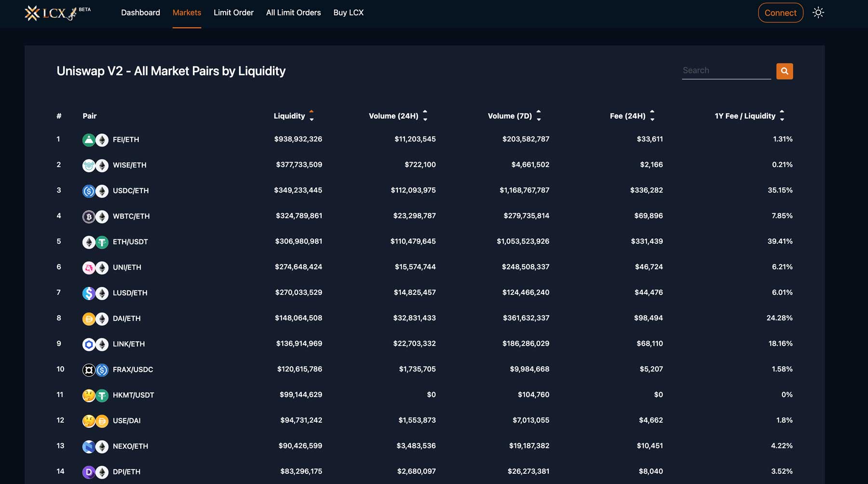Open the Dashboard tab
868x484 pixels.
click(x=140, y=13)
